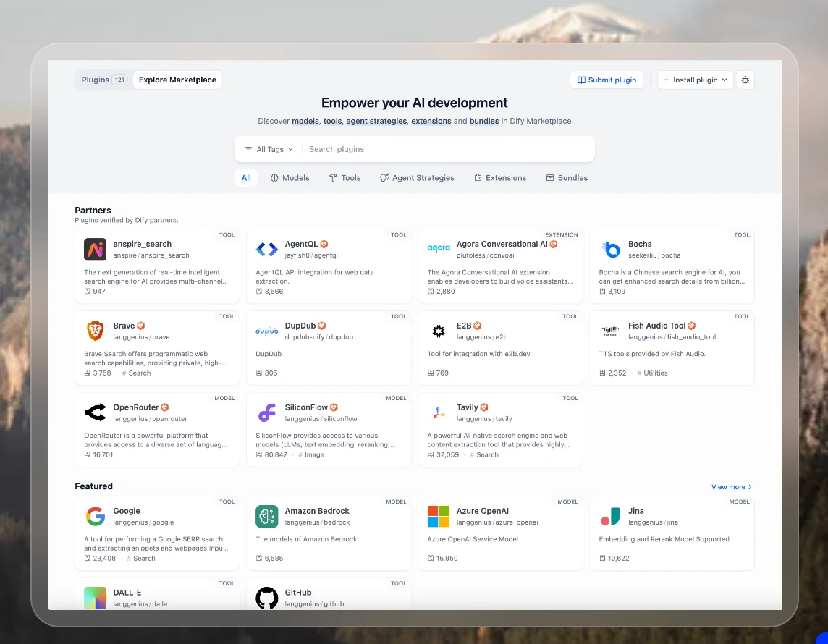Follow the View more link
The width and height of the screenshot is (828, 644).
click(731, 487)
